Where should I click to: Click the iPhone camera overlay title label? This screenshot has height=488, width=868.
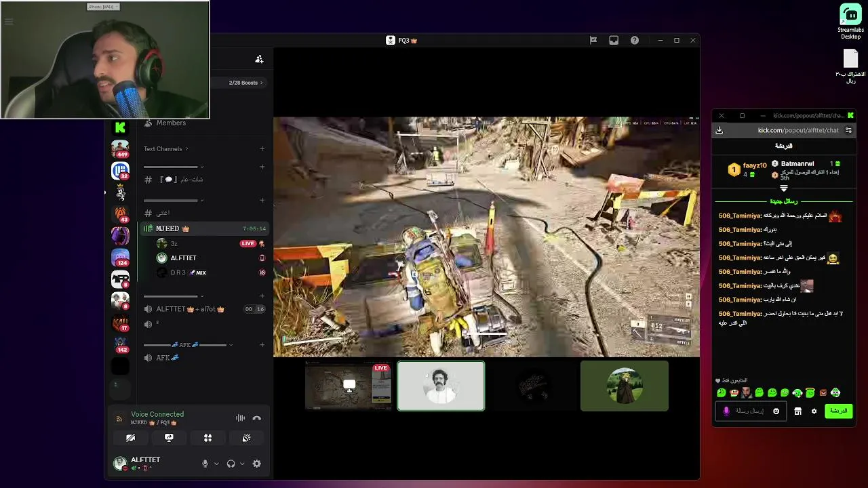pyautogui.click(x=103, y=7)
